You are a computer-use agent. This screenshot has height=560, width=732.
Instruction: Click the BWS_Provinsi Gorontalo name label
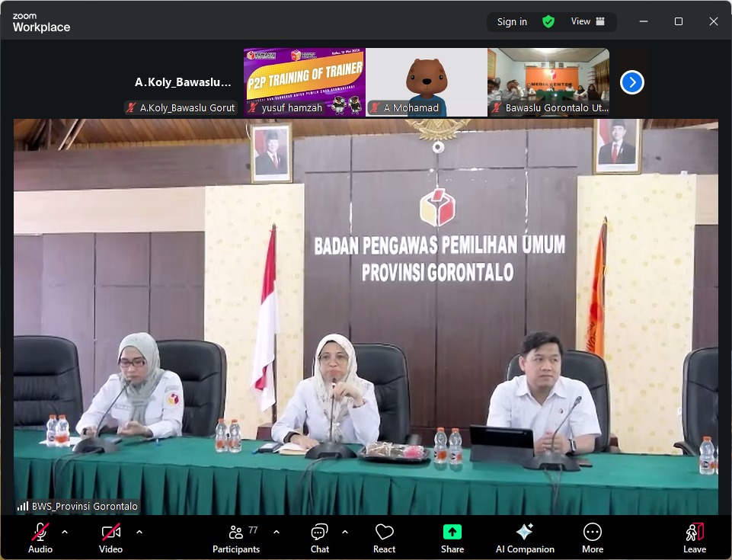click(85, 507)
